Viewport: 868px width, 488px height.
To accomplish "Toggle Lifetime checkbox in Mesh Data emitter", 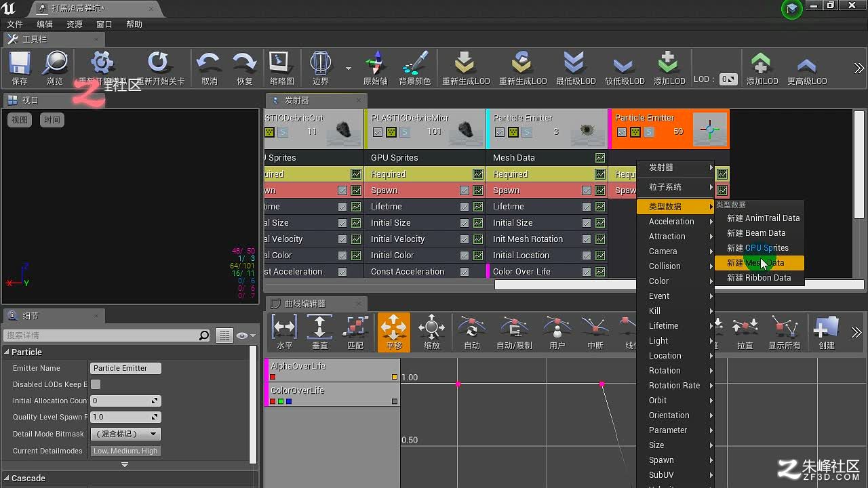I will pyautogui.click(x=587, y=207).
